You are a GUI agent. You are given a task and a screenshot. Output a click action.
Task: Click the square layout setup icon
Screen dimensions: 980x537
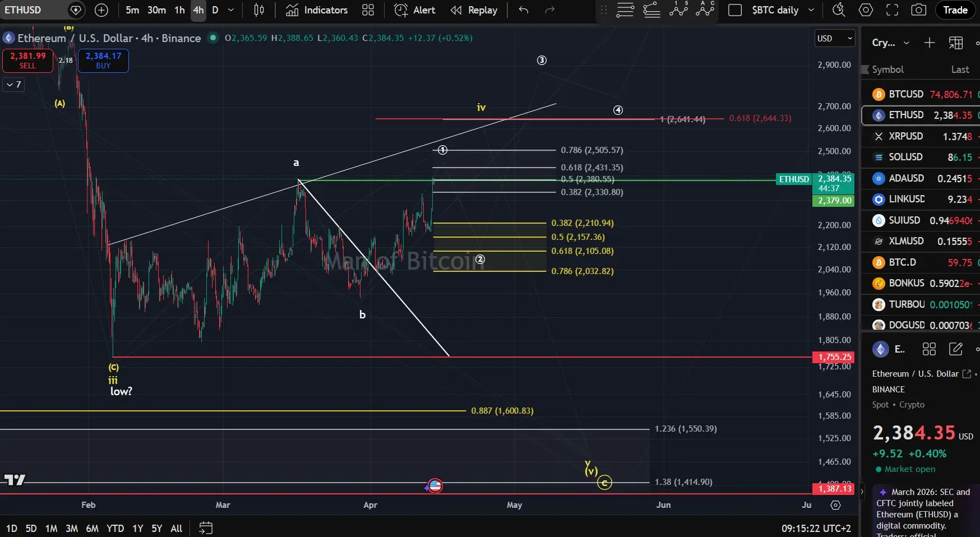[735, 10]
